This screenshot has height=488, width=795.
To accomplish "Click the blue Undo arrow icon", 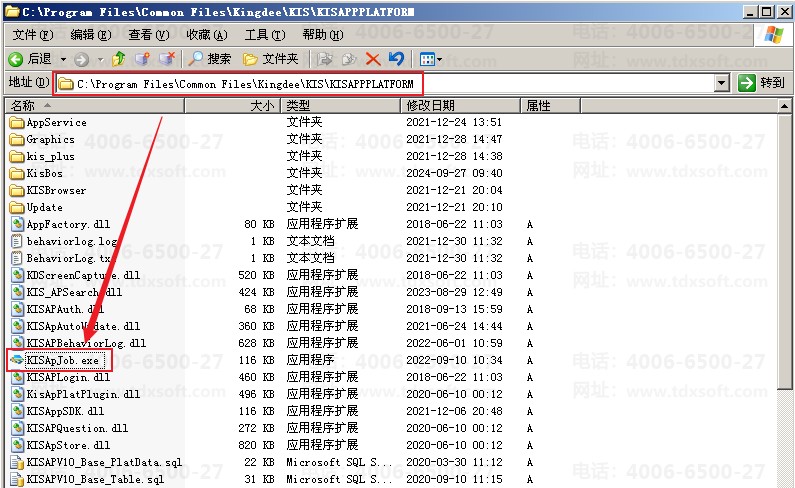I will pyautogui.click(x=396, y=59).
